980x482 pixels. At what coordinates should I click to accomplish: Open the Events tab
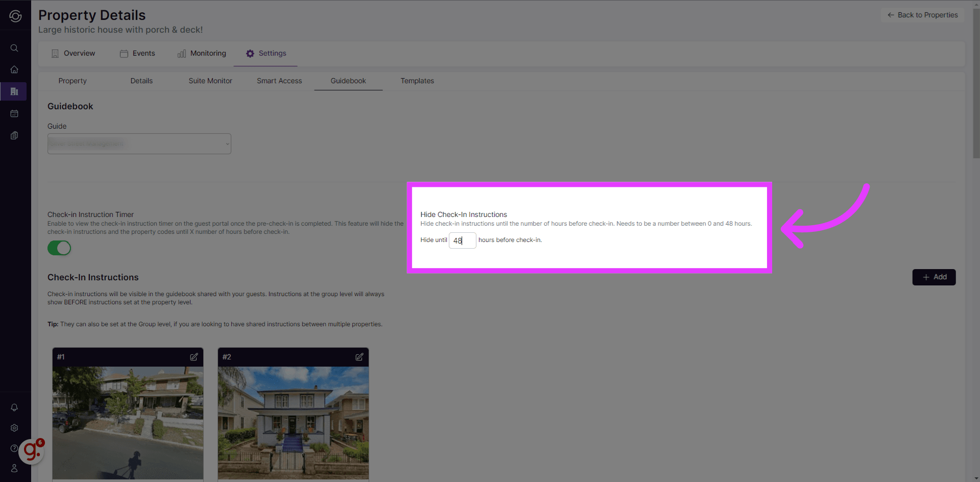pos(137,54)
